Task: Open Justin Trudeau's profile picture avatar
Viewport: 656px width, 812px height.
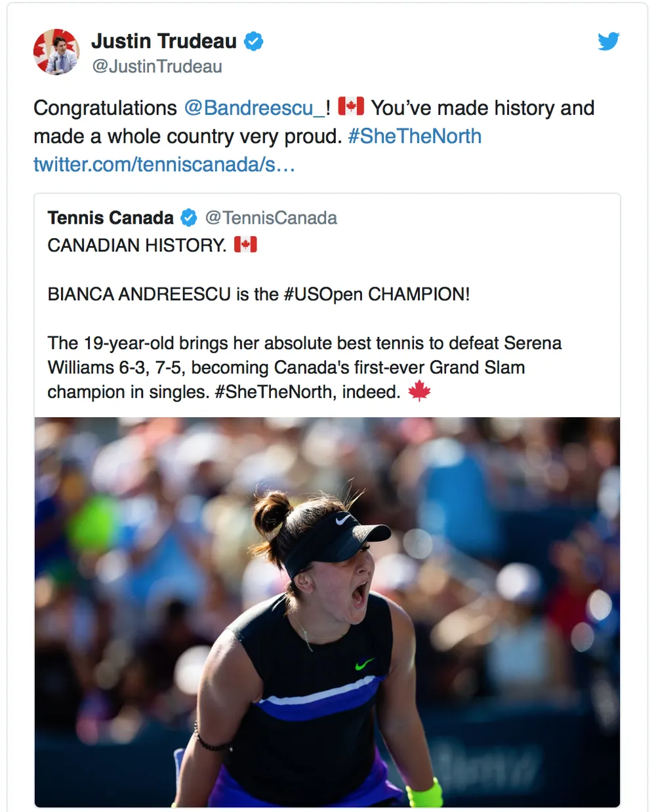Action: tap(56, 52)
